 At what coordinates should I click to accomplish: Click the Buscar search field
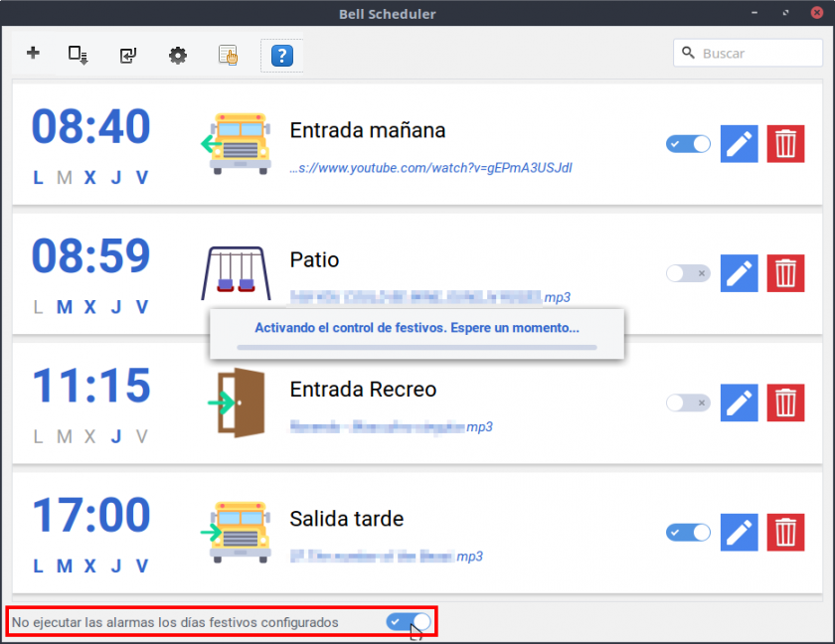click(x=757, y=53)
